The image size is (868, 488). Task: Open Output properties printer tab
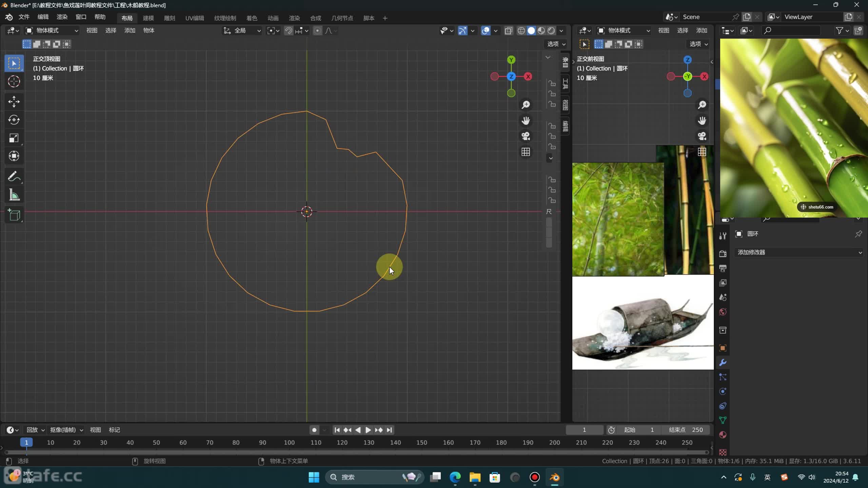pyautogui.click(x=723, y=268)
